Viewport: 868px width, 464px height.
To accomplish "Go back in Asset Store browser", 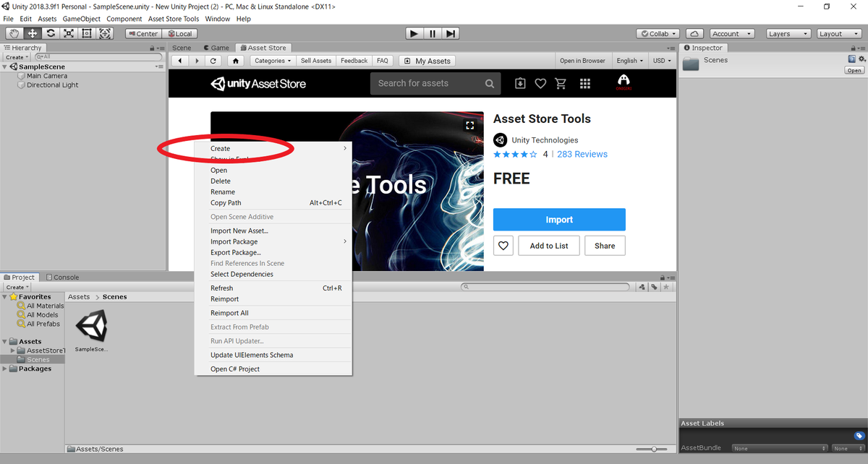I will [179, 61].
